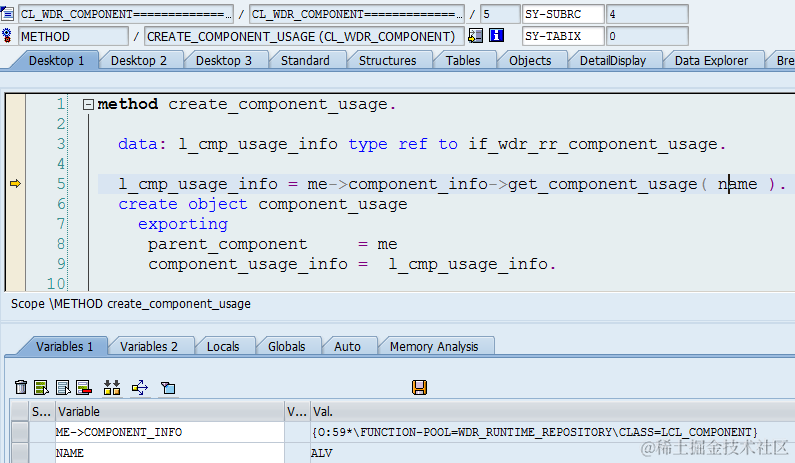795x463 pixels.
Task: Open the DetailDisplay tab
Action: [612, 61]
